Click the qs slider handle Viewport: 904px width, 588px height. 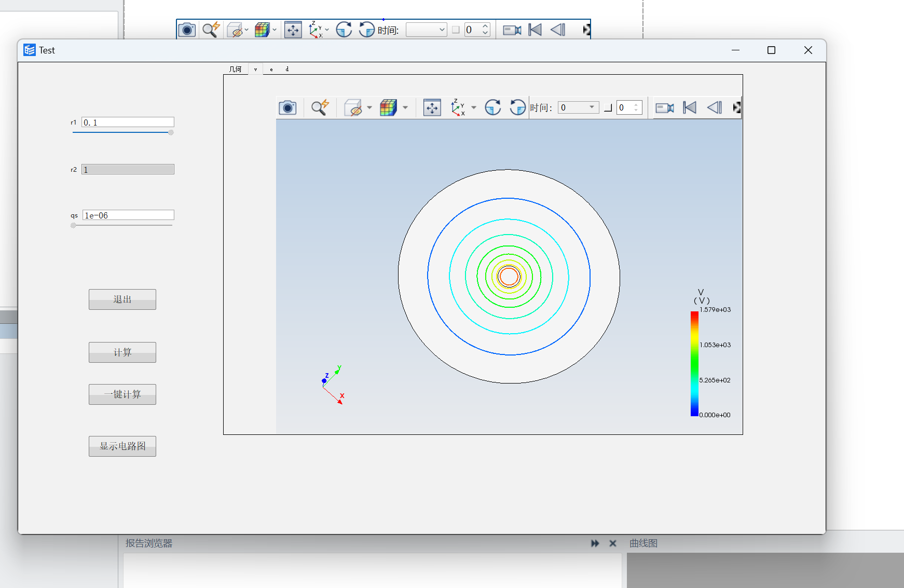coord(73,225)
